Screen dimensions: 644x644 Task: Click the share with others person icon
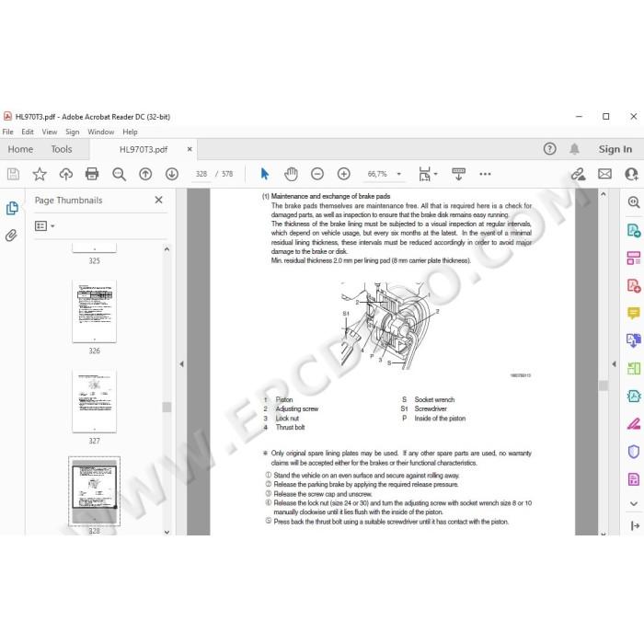(631, 174)
